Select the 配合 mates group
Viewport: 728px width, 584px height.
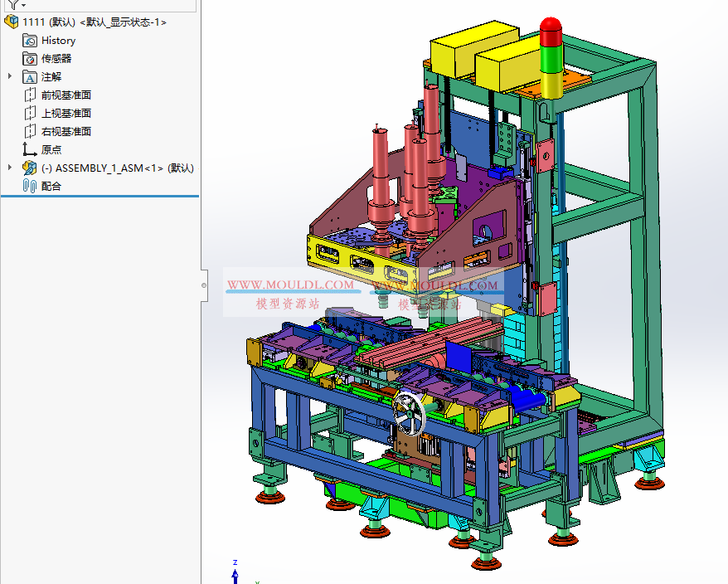click(50, 185)
